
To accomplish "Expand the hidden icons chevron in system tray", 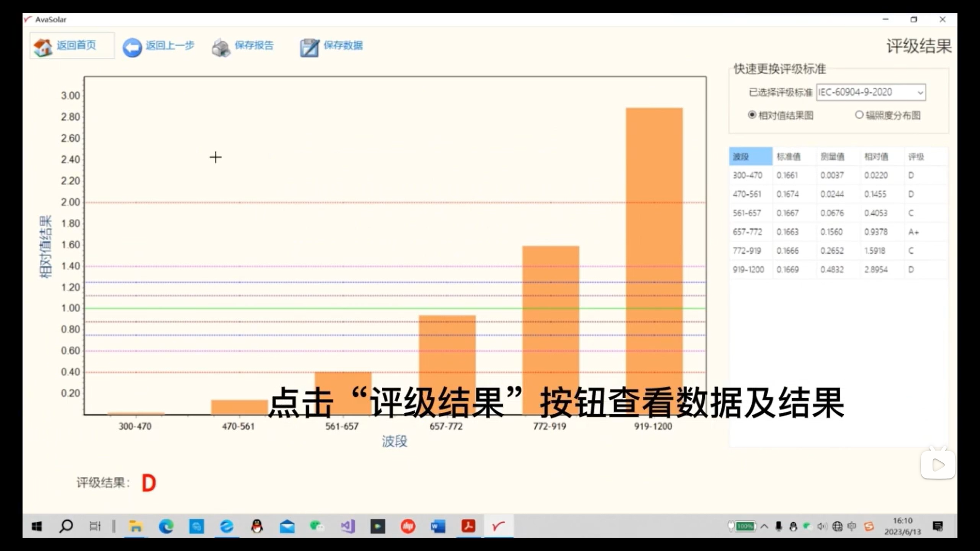I will click(x=764, y=526).
